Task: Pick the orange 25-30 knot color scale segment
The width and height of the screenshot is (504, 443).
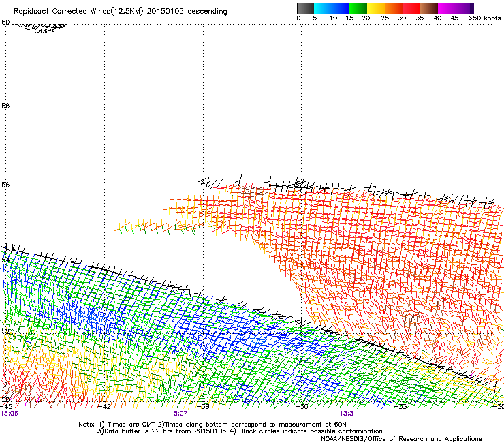Action: (394, 8)
